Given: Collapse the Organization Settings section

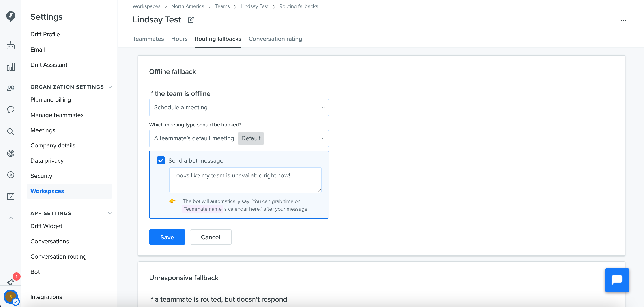Looking at the screenshot, I should [x=110, y=87].
